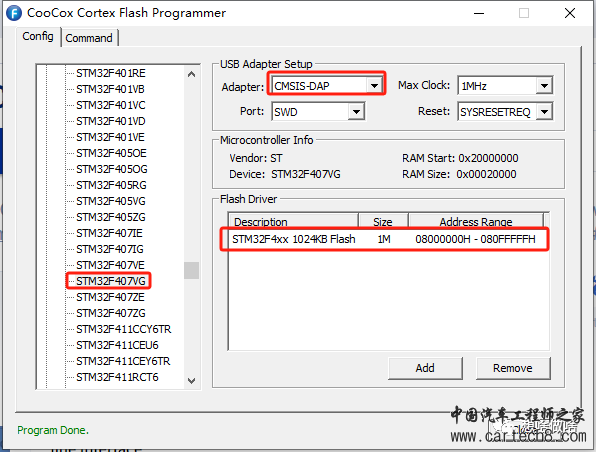
Task: Select STM32F407VE in device tree
Action: 110,265
